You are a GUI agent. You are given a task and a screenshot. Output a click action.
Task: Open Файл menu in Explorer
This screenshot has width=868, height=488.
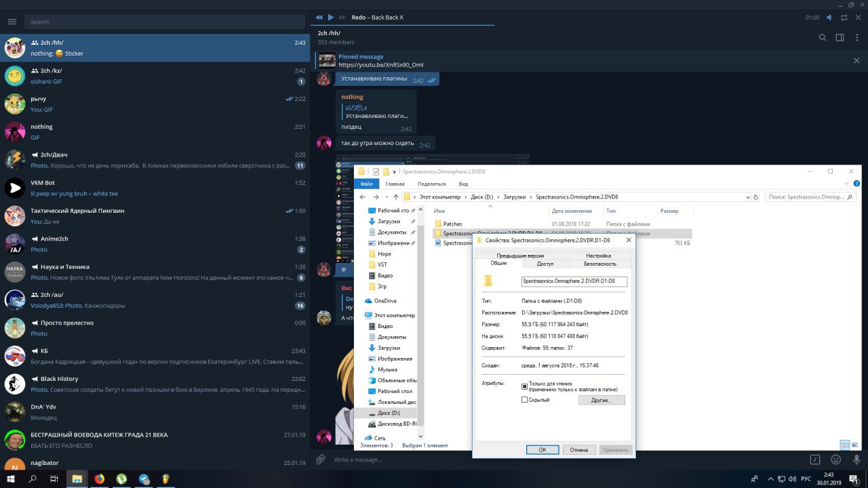(x=367, y=184)
